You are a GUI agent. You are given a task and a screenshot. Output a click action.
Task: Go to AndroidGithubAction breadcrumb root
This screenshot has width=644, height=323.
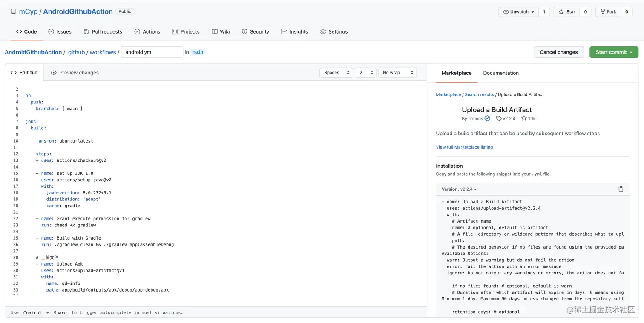[x=33, y=52]
